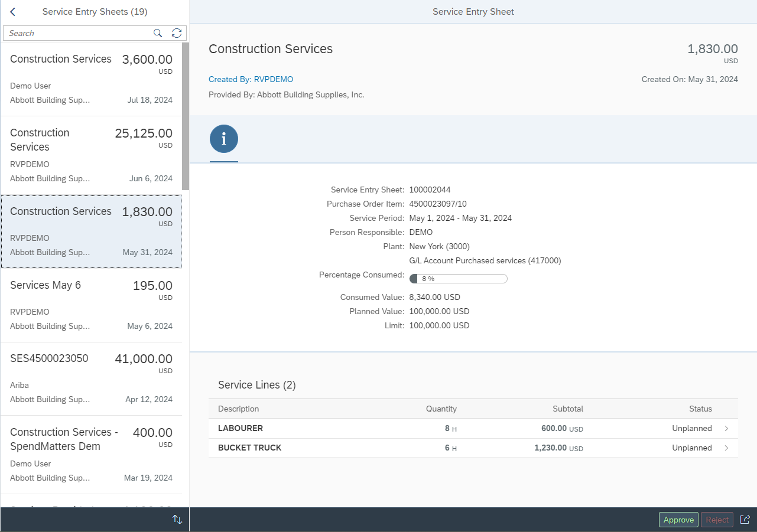Image resolution: width=757 pixels, height=532 pixels.
Task: Type in the Search field
Action: coord(77,33)
